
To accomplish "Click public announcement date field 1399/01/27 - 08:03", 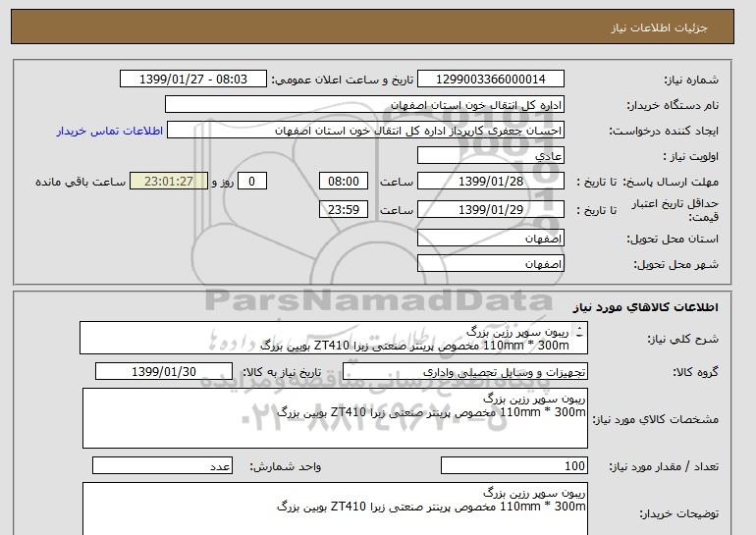I will tap(192, 80).
